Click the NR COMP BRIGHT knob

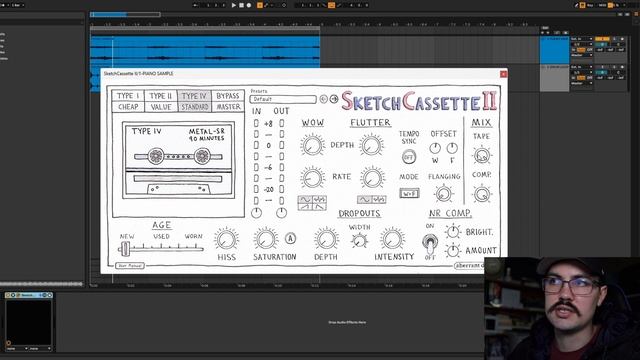tap(453, 231)
